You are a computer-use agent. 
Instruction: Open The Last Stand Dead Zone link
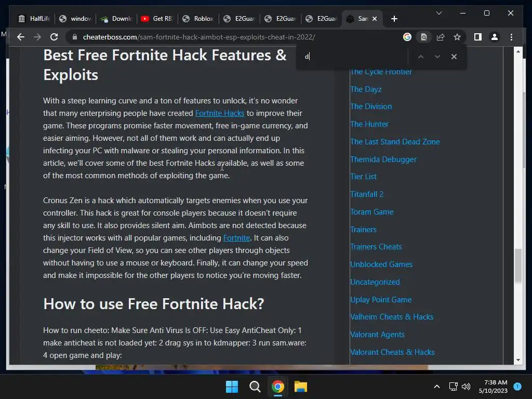coord(395,142)
